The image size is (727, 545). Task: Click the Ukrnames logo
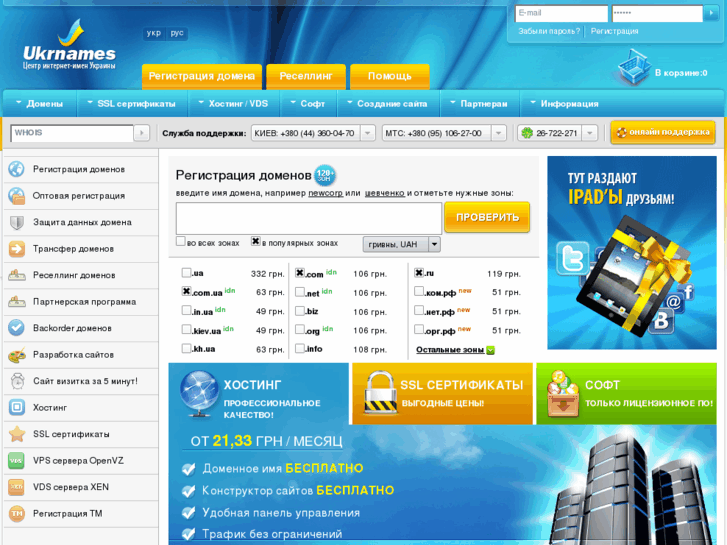coord(70,45)
